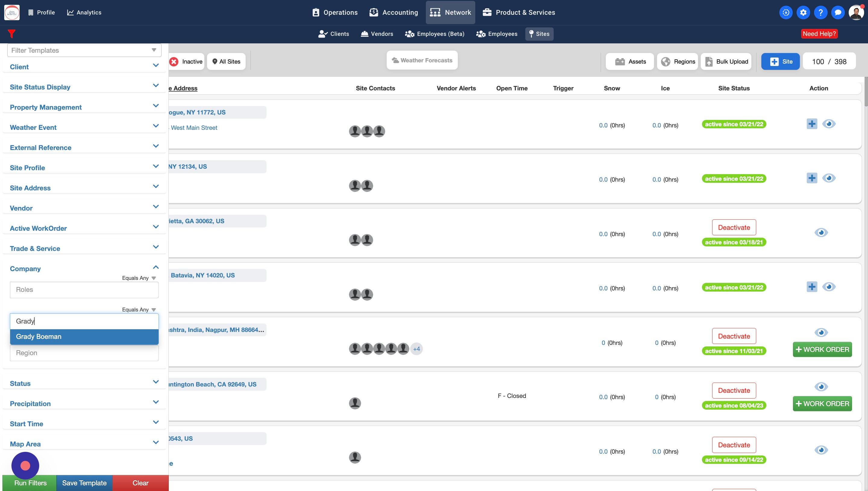Open settings gear icon in header
Viewport: 868px width, 491px height.
tap(803, 12)
